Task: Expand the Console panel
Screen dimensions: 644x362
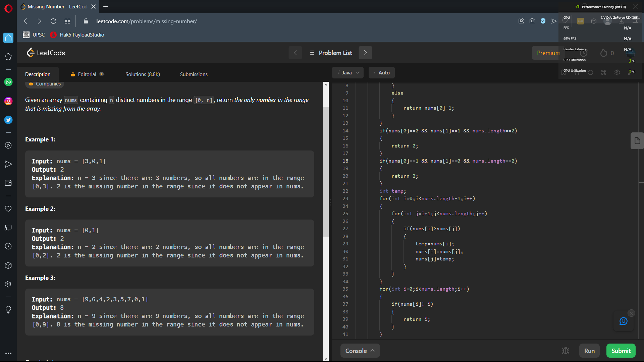Action: [x=360, y=351]
